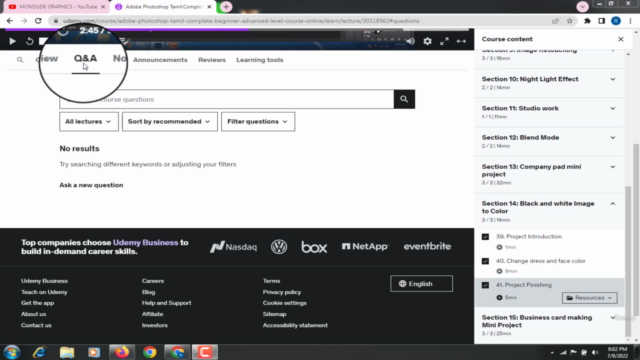
Task: Click the course questions search field
Action: 227,99
